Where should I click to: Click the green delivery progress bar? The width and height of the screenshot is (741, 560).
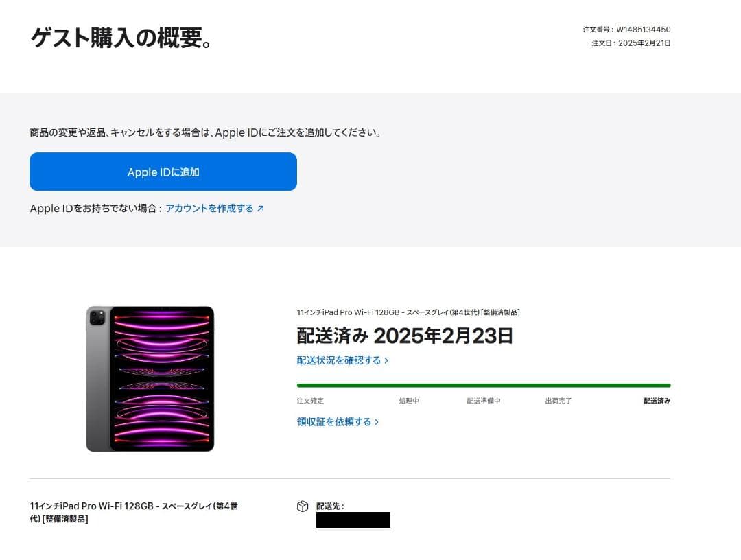coord(482,385)
